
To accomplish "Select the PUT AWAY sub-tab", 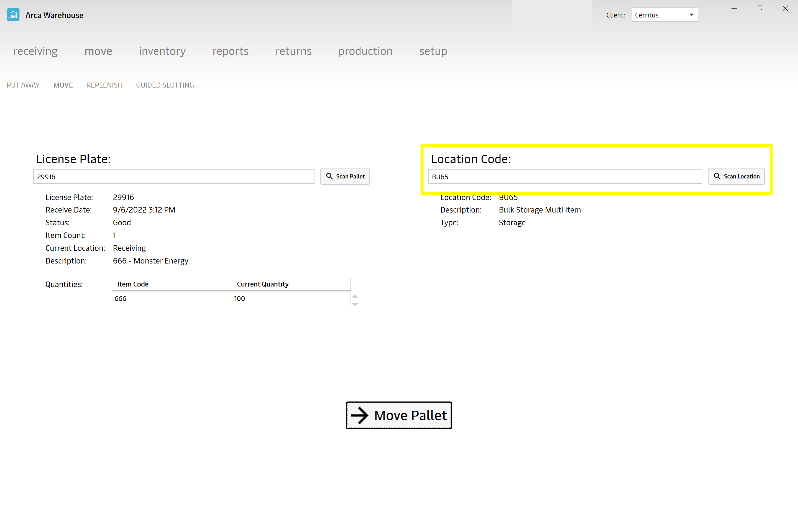I will tap(23, 85).
